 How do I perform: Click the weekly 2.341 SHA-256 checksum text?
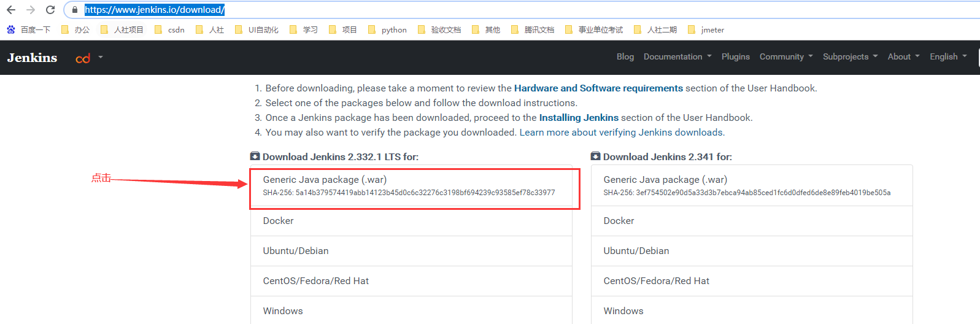pos(747,193)
